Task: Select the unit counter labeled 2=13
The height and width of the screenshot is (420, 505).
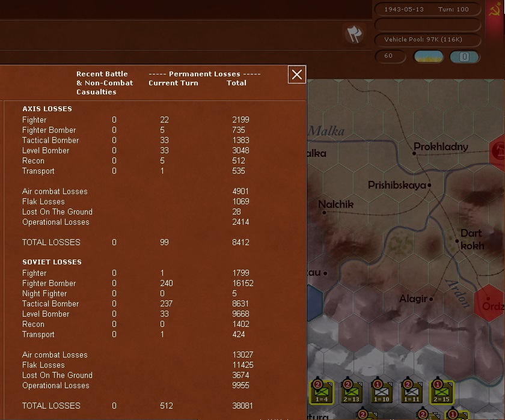Action: (x=351, y=392)
